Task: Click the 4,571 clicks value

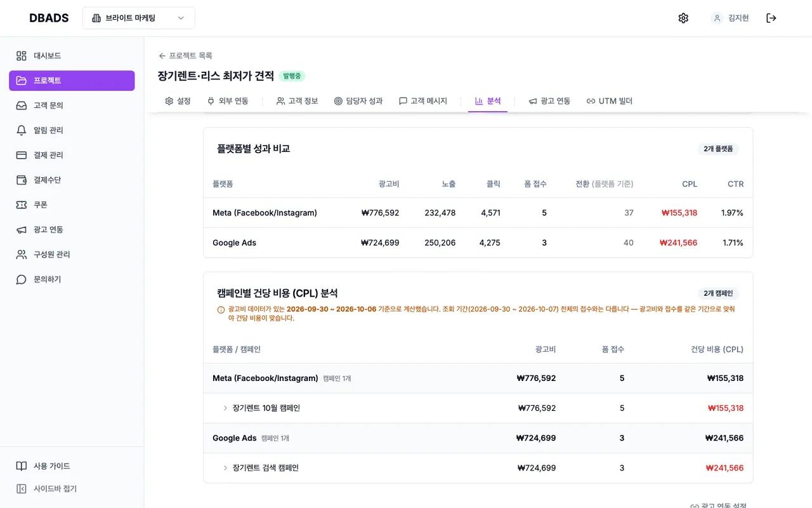Action: [x=490, y=213]
